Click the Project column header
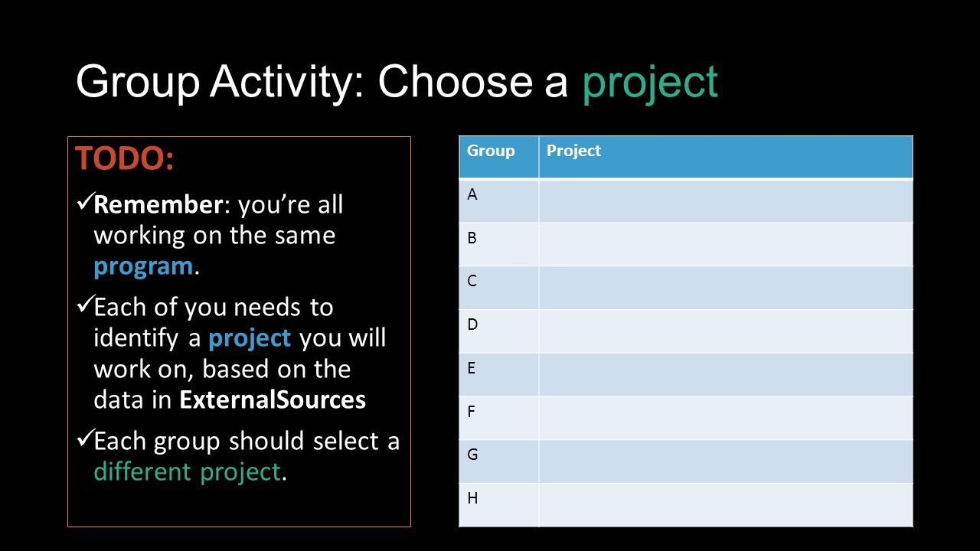 click(726, 157)
